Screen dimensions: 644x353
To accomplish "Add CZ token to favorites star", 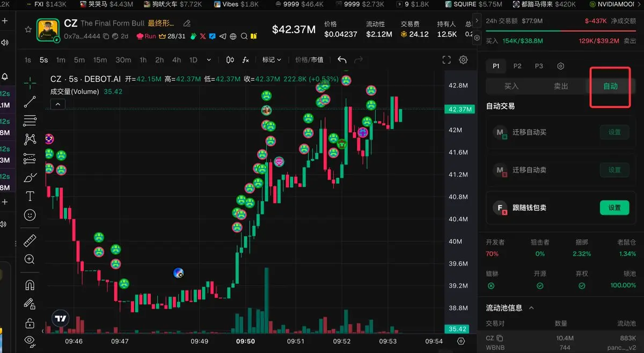I will click(x=28, y=30).
